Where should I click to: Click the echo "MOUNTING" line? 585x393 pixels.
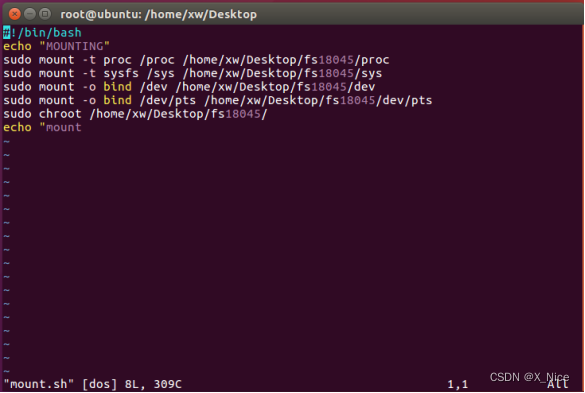(56, 46)
